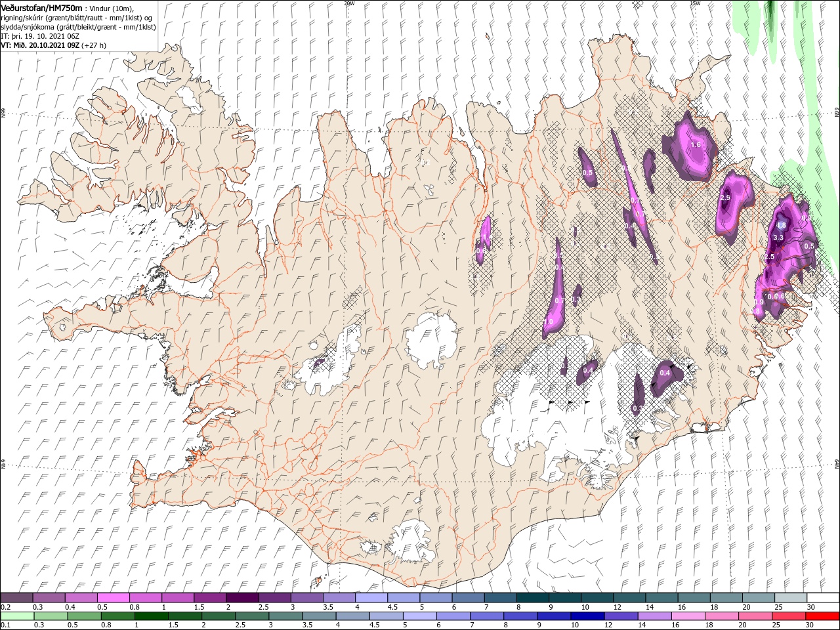Select rain legend swatch between 0.1 and 0.3
Viewport: 840px width, 630px height.
[x=18, y=616]
